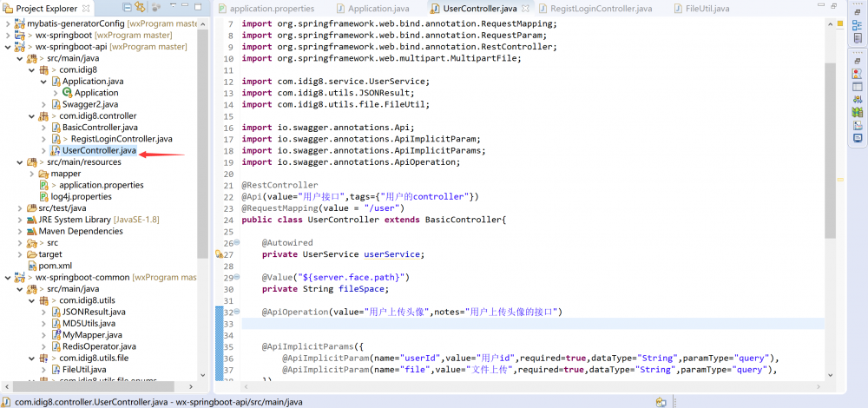Select pom.xml under wx-springboot-api
This screenshot has width=868, height=408.
[x=55, y=266]
